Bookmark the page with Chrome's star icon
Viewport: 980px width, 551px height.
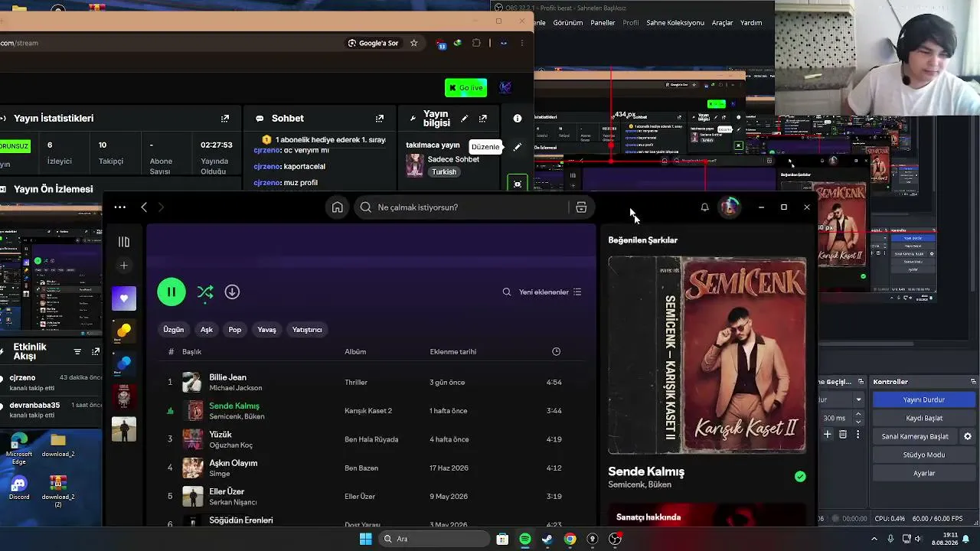click(x=414, y=44)
